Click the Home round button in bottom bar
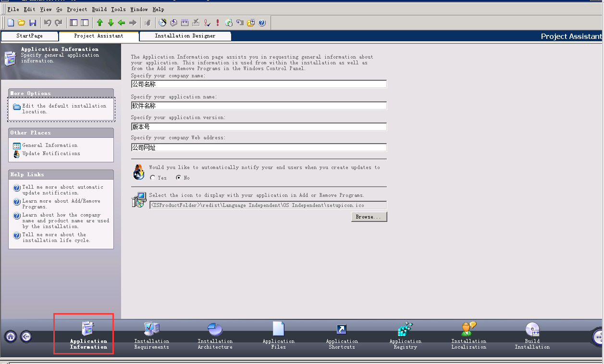 tap(11, 337)
